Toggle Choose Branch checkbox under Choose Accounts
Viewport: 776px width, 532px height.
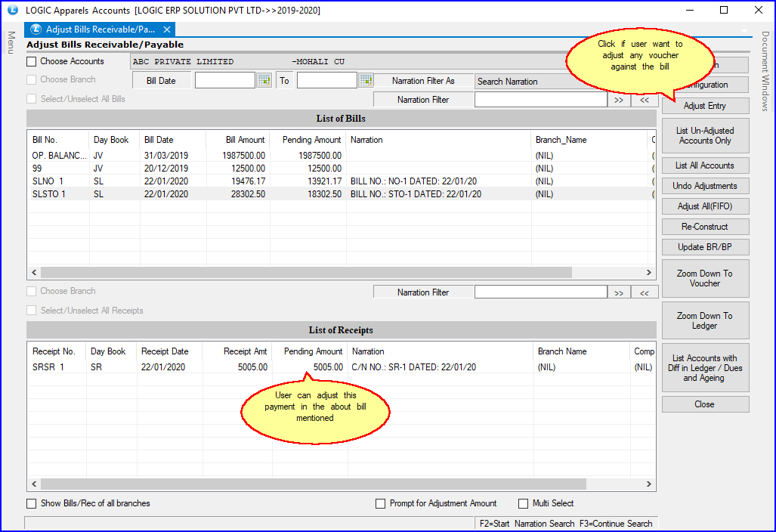[x=32, y=79]
